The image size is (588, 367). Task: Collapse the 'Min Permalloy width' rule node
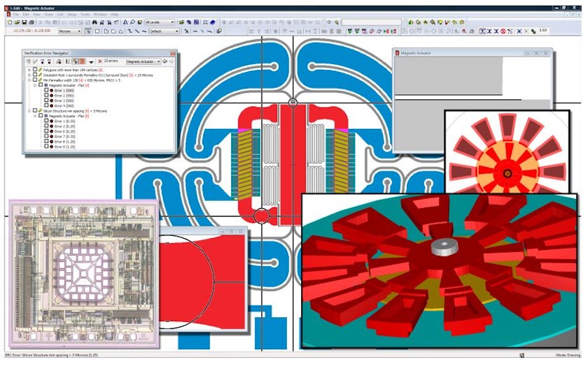(29, 80)
